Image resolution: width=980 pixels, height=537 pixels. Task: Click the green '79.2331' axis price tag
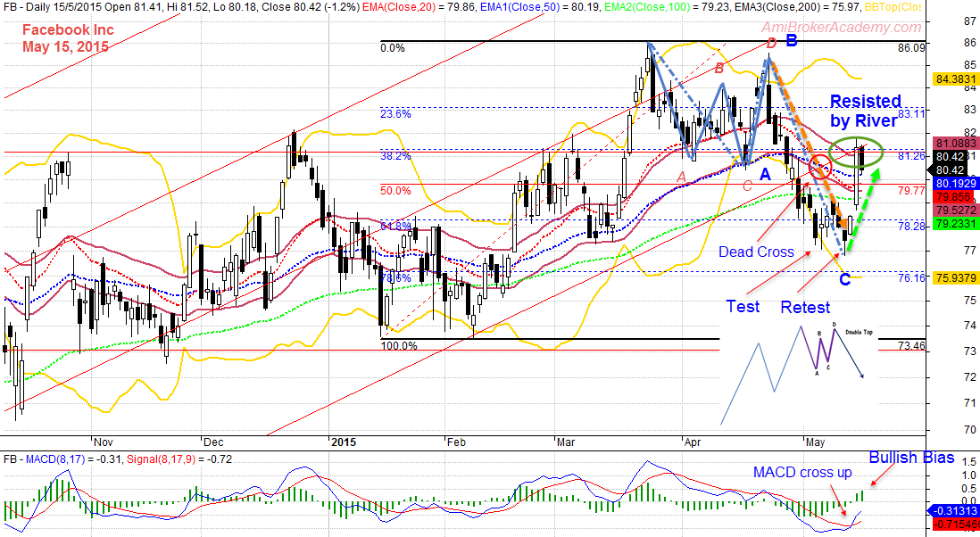(x=956, y=224)
